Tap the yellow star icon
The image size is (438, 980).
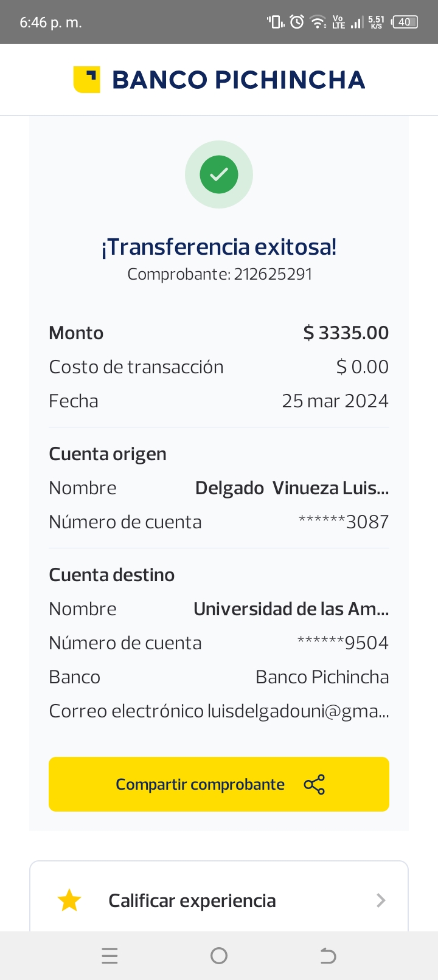click(x=69, y=900)
